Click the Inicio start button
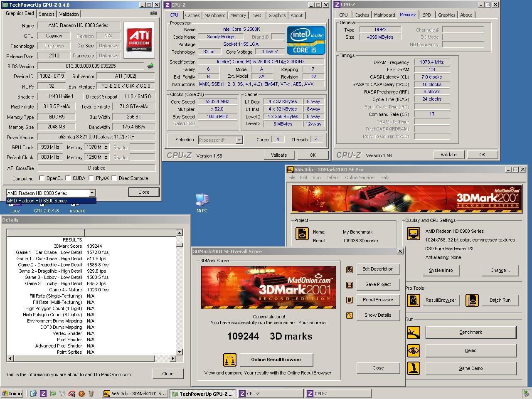 [12, 394]
